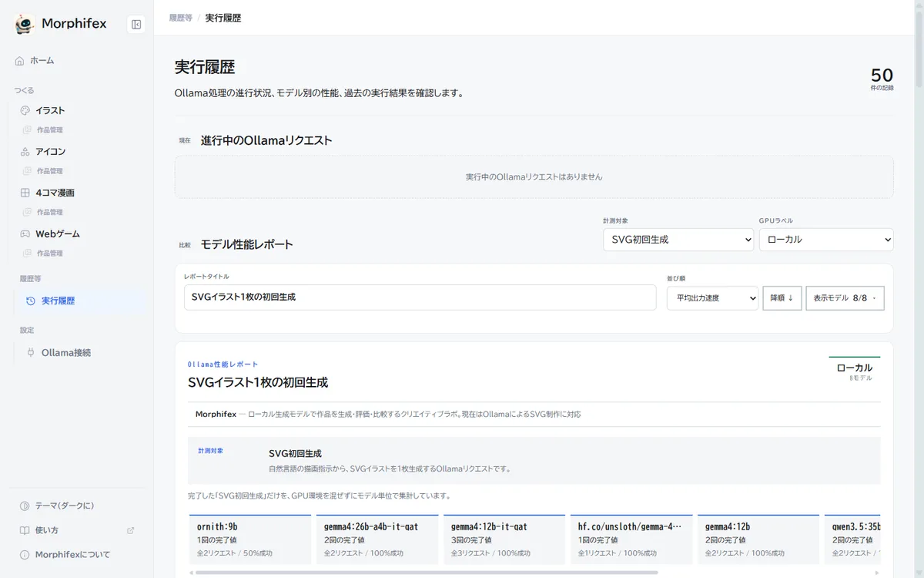
Task: Collapse the sidebar with the panel icon
Action: 136,25
